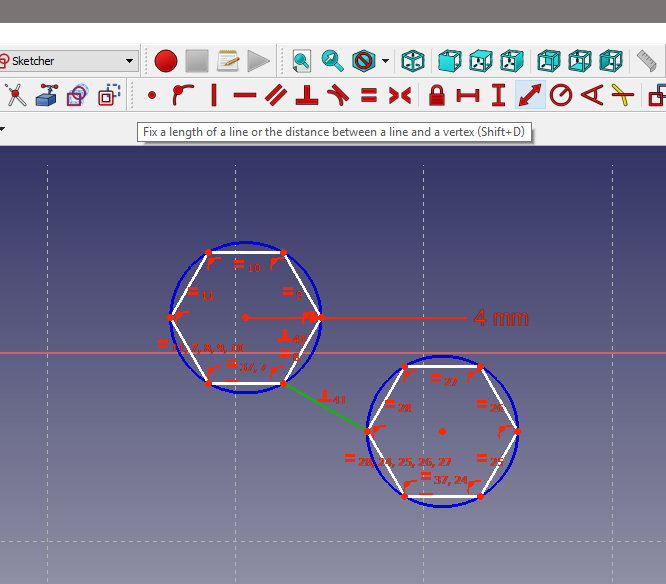Select the bottom view cube icon
The width and height of the screenshot is (666, 584).
580,61
